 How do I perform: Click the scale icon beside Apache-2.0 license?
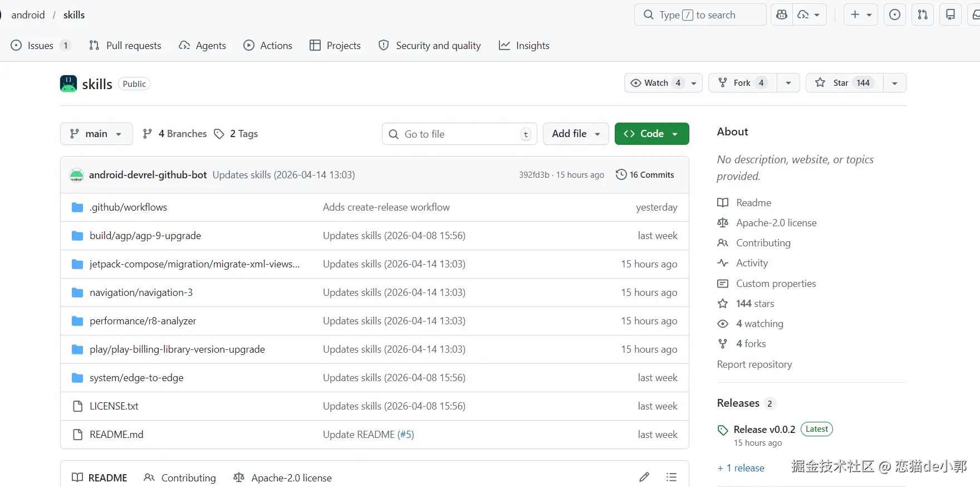(723, 223)
